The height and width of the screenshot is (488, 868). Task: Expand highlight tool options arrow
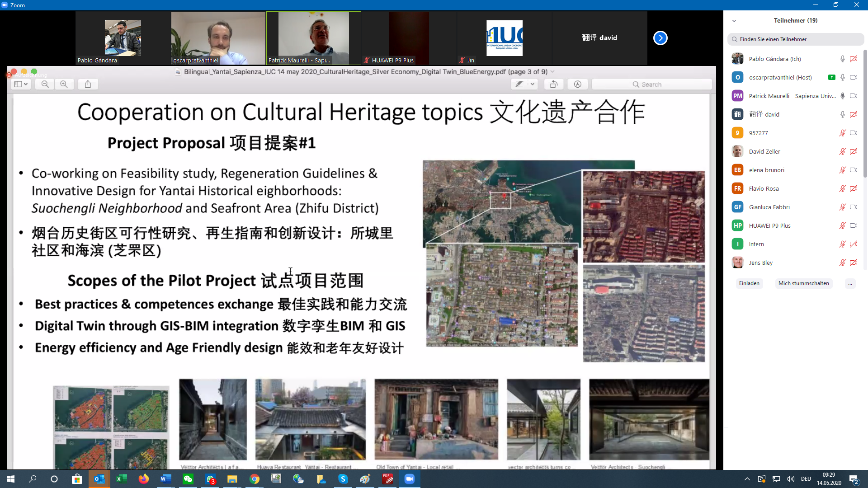[533, 84]
